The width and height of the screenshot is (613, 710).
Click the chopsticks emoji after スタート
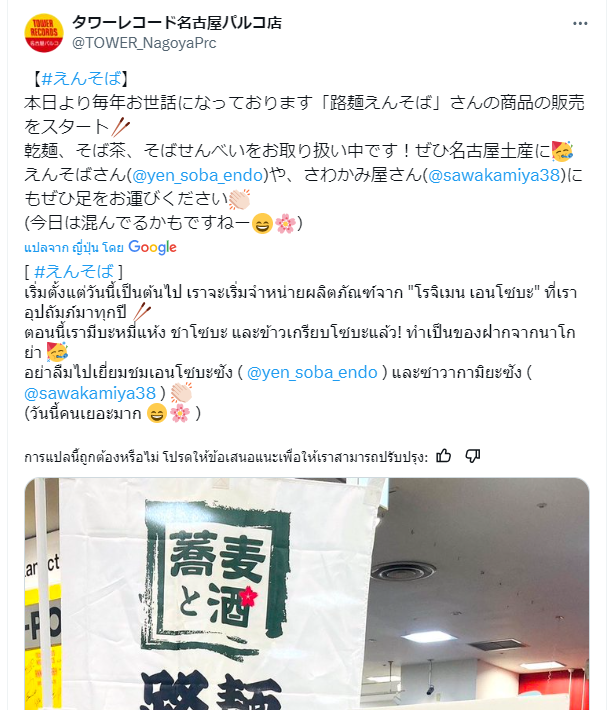point(120,127)
